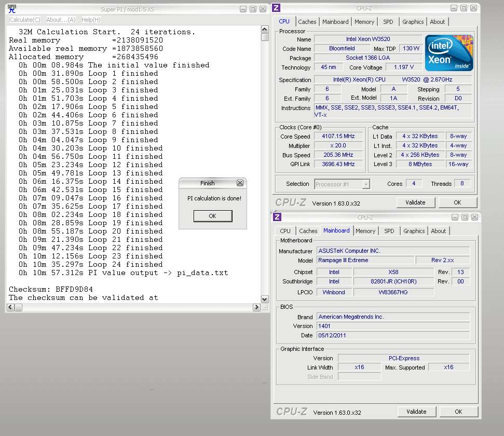
Task: Click OK in top CPU-Z window
Action: click(x=457, y=202)
